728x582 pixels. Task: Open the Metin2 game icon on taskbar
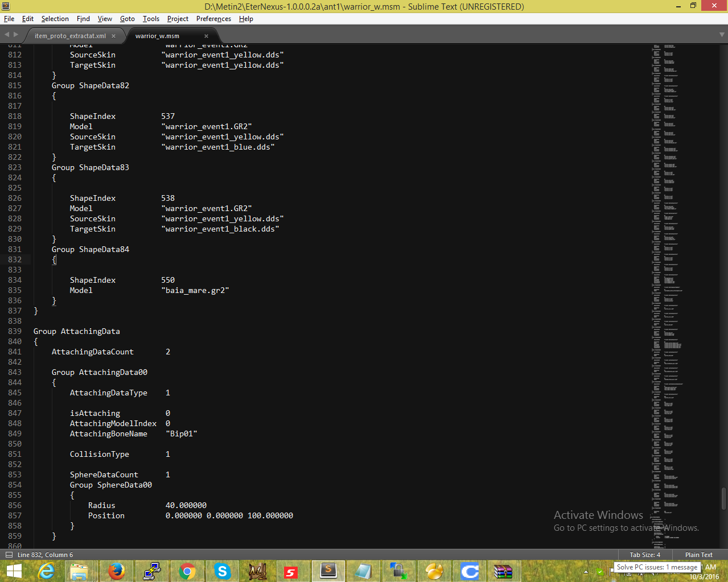(x=257, y=571)
